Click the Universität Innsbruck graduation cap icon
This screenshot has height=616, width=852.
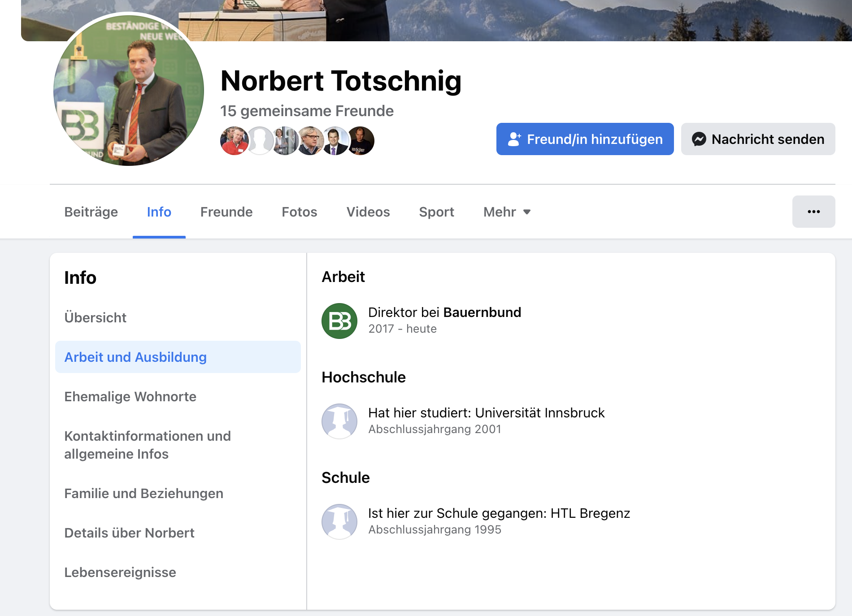tap(339, 421)
